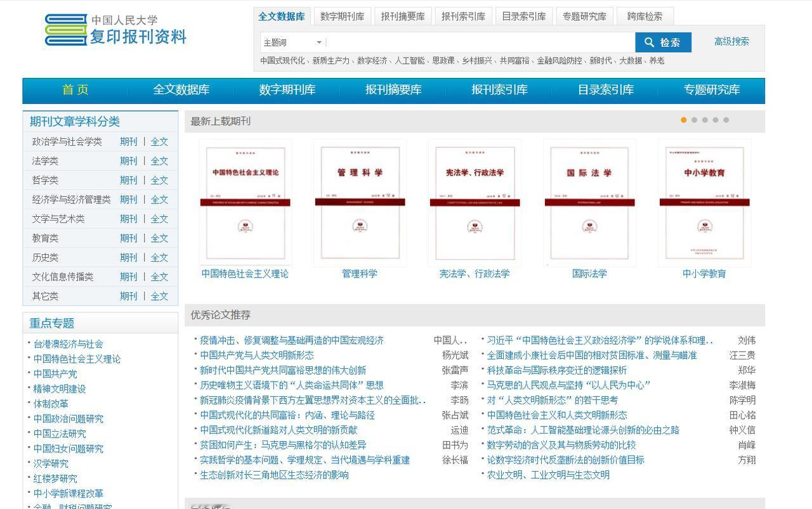Navigate to 首页 in the blue menu bar
812x509 pixels.
click(x=75, y=90)
